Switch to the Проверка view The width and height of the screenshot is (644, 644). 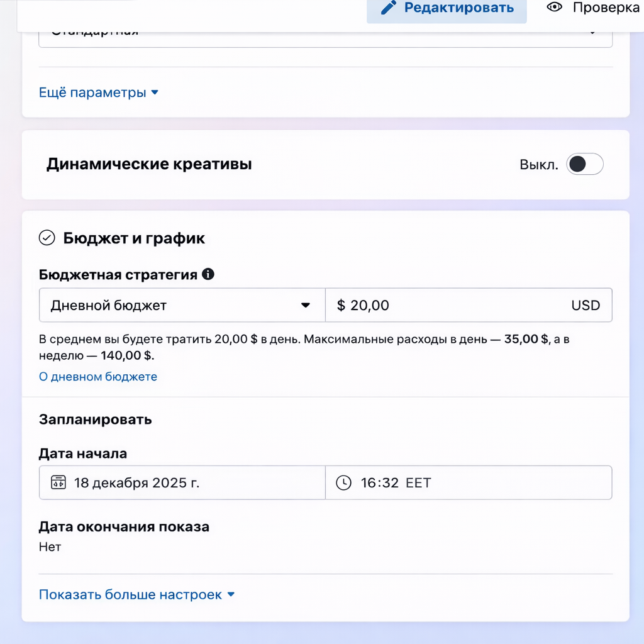point(604,8)
